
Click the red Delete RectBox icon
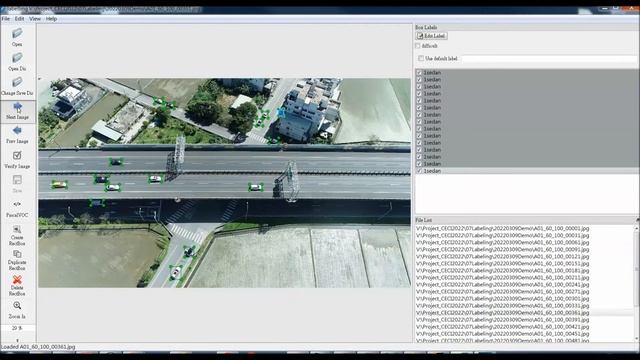coord(17,280)
